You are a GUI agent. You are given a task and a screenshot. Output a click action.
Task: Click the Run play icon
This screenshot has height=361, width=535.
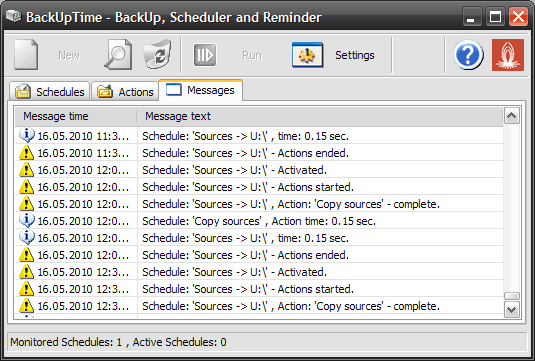point(205,55)
